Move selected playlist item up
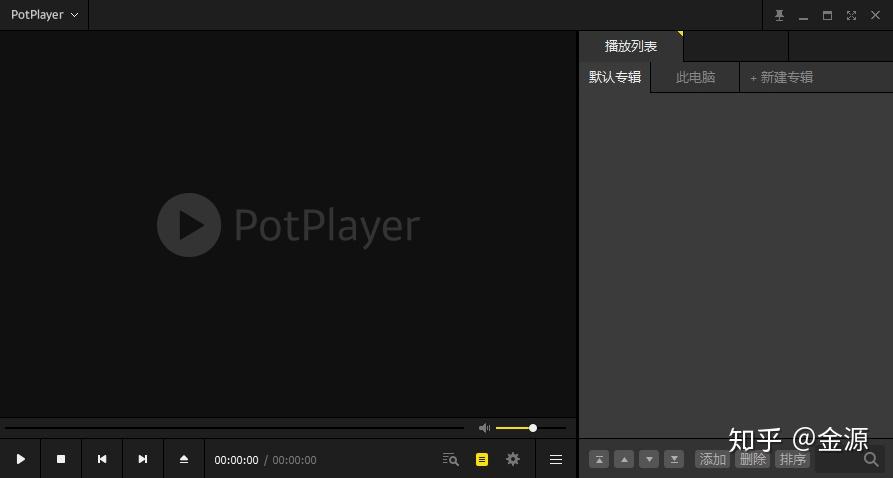 [624, 459]
